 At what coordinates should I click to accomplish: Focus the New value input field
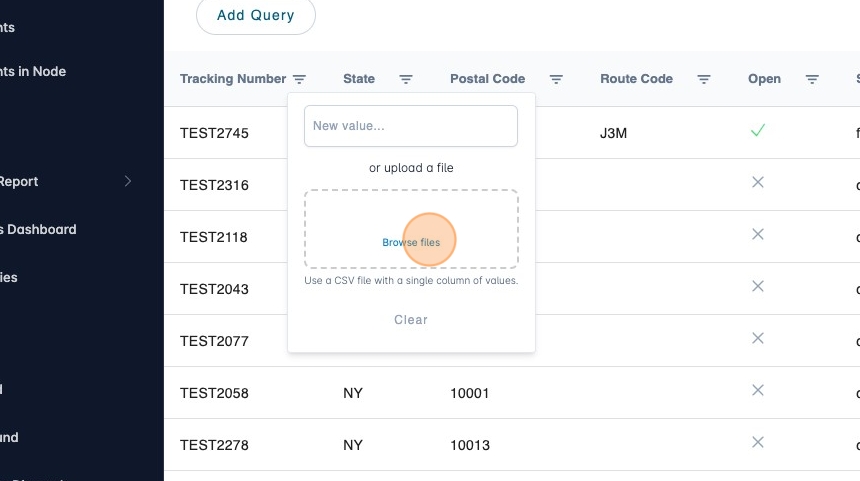click(411, 126)
